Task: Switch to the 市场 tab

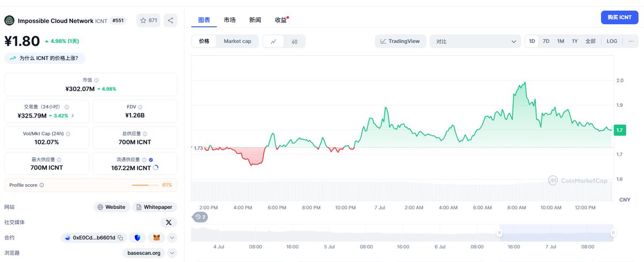Action: (x=230, y=20)
